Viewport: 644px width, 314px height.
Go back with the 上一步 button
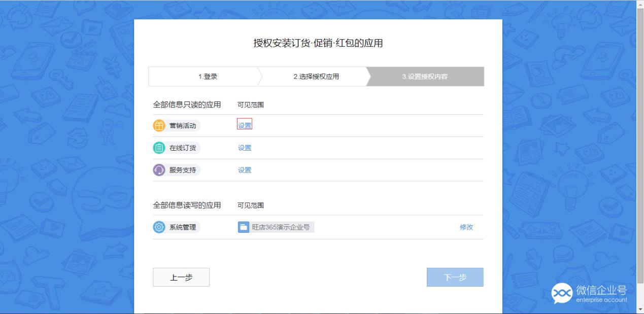(181, 277)
